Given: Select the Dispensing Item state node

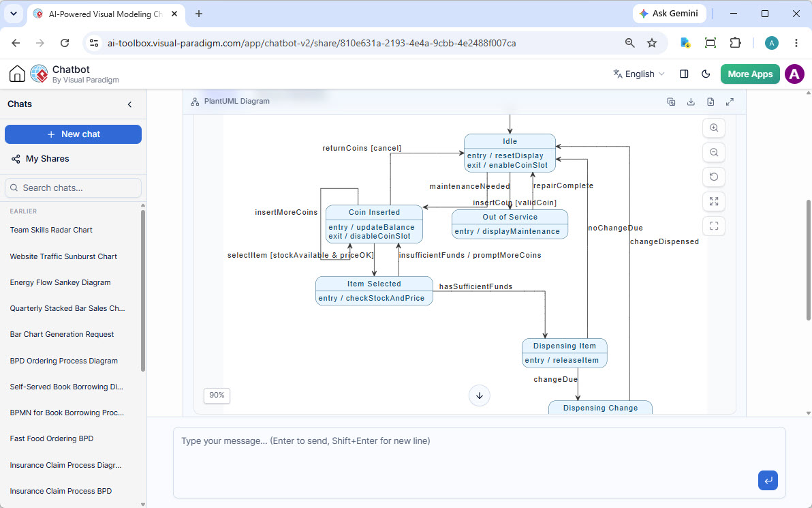Looking at the screenshot, I should point(565,353).
